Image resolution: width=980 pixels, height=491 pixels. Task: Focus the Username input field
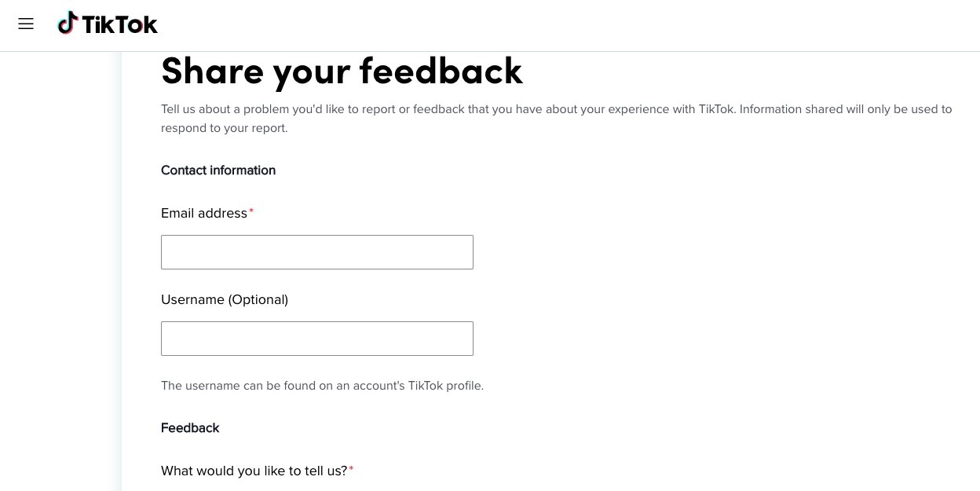pos(316,339)
